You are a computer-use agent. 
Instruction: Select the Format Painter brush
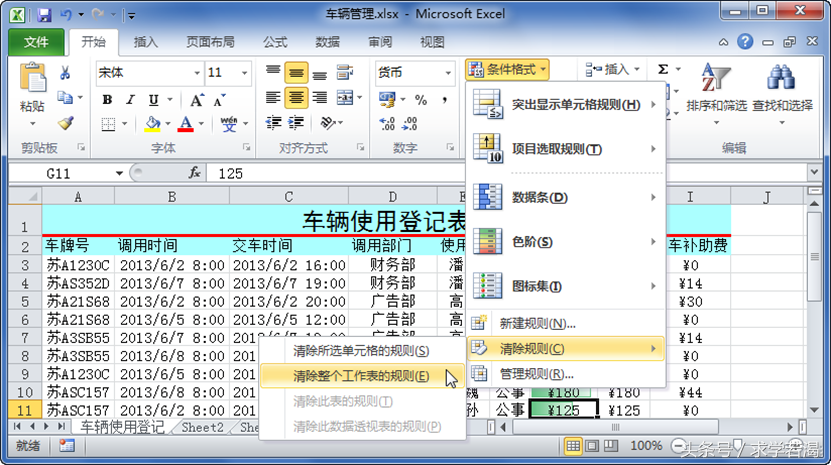tap(65, 124)
